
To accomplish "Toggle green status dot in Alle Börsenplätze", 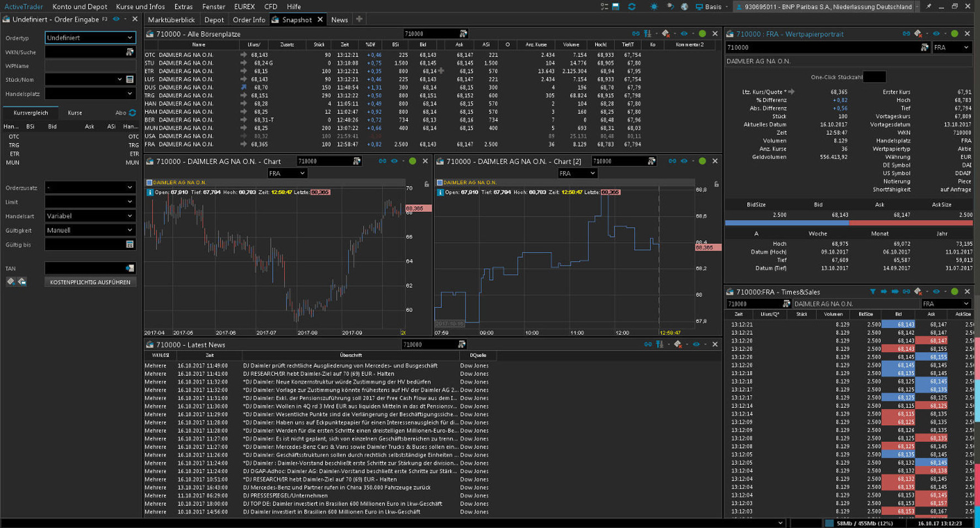I will coord(702,34).
